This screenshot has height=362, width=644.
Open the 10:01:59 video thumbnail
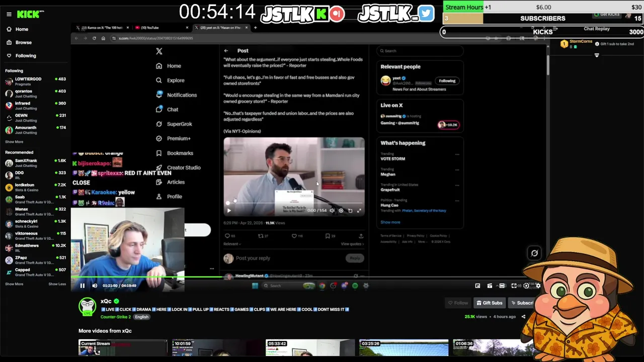[216, 347]
